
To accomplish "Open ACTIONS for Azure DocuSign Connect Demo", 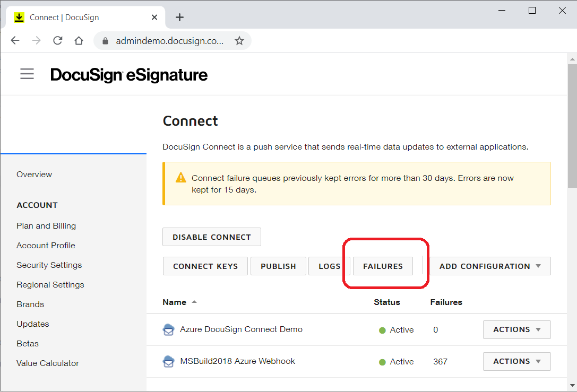I will tap(516, 329).
